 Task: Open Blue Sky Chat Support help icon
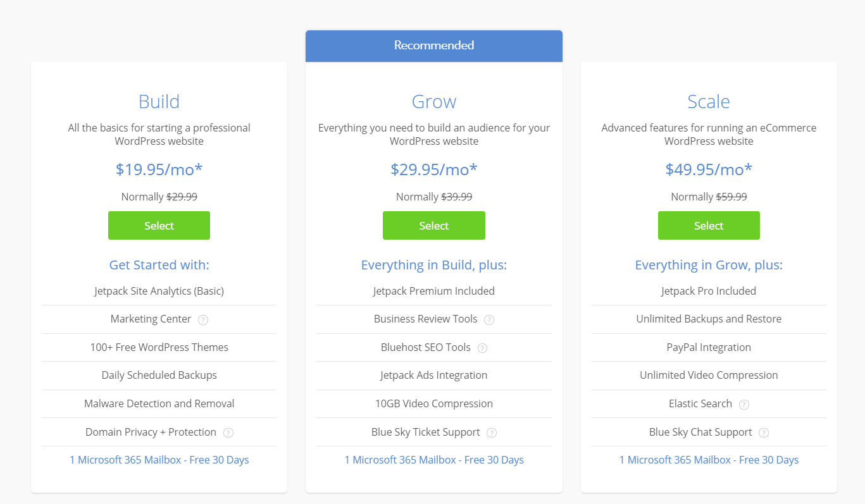click(x=764, y=433)
